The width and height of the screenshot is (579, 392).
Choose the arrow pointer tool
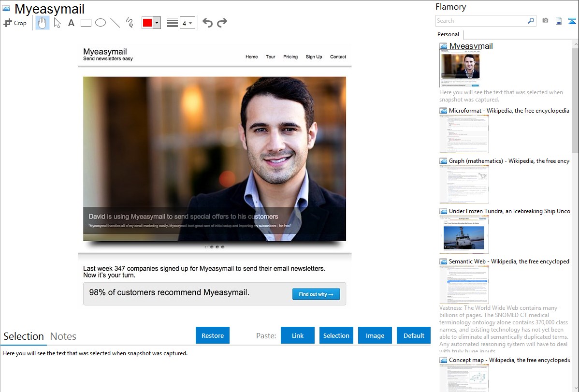tap(58, 23)
